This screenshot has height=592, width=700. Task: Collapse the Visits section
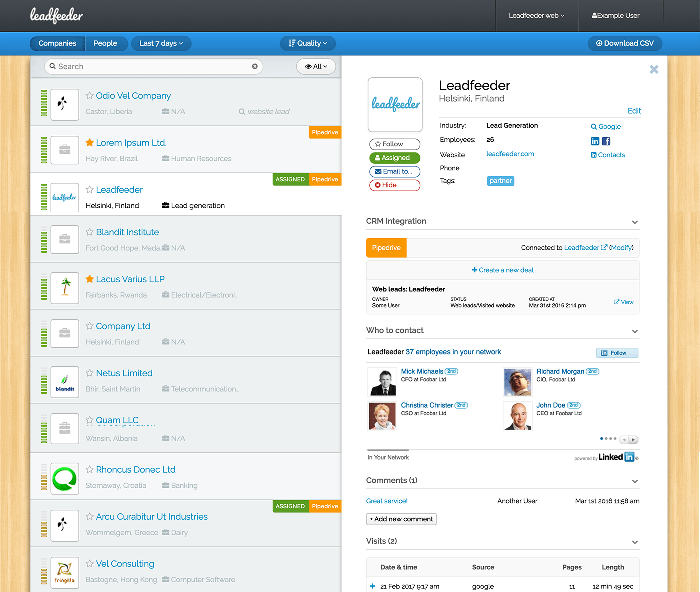635,542
